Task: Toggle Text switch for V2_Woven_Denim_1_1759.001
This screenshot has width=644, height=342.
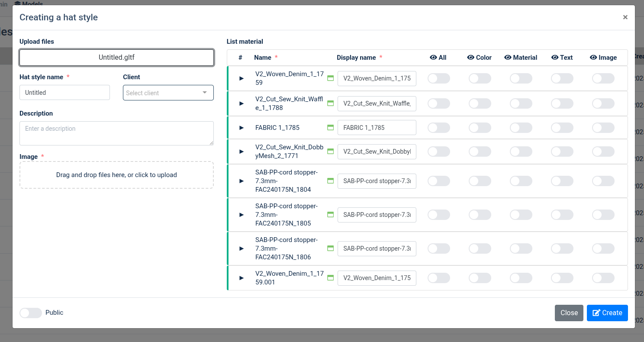Action: pyautogui.click(x=562, y=278)
